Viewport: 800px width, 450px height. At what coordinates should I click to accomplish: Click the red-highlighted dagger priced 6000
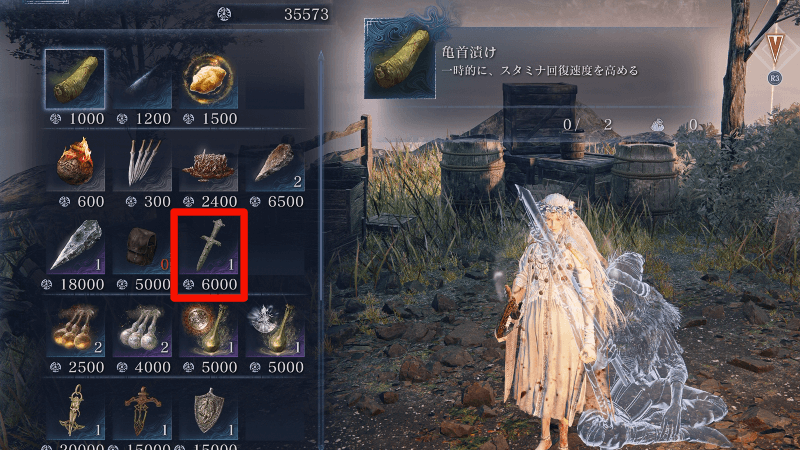(209, 255)
